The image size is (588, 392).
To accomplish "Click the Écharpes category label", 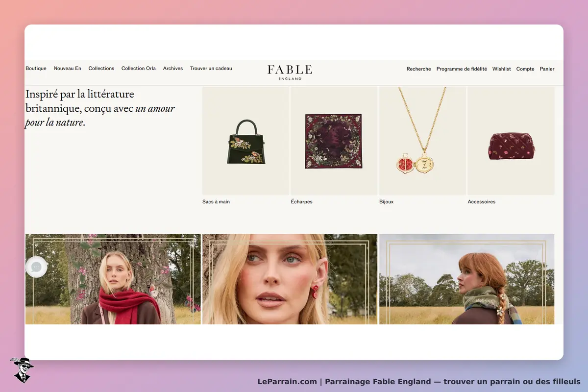I will pyautogui.click(x=301, y=202).
